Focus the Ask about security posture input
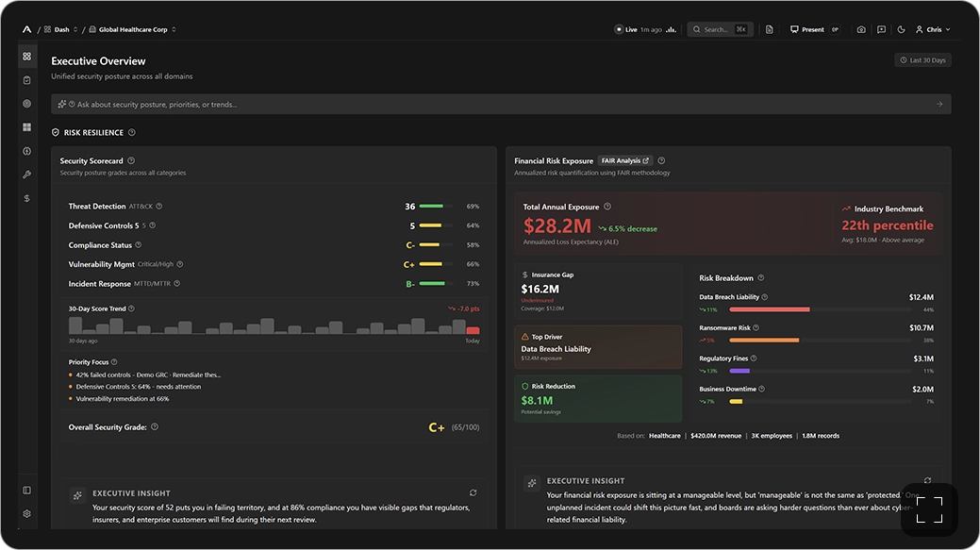The image size is (980, 550). click(x=501, y=105)
